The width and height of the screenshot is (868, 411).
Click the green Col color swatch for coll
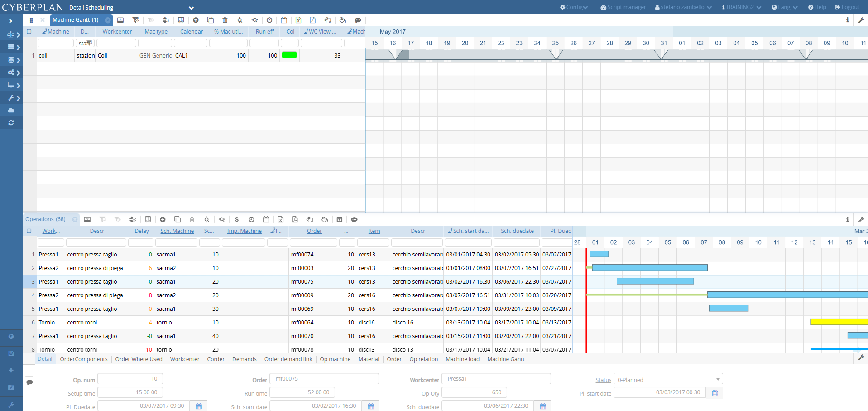(x=289, y=55)
